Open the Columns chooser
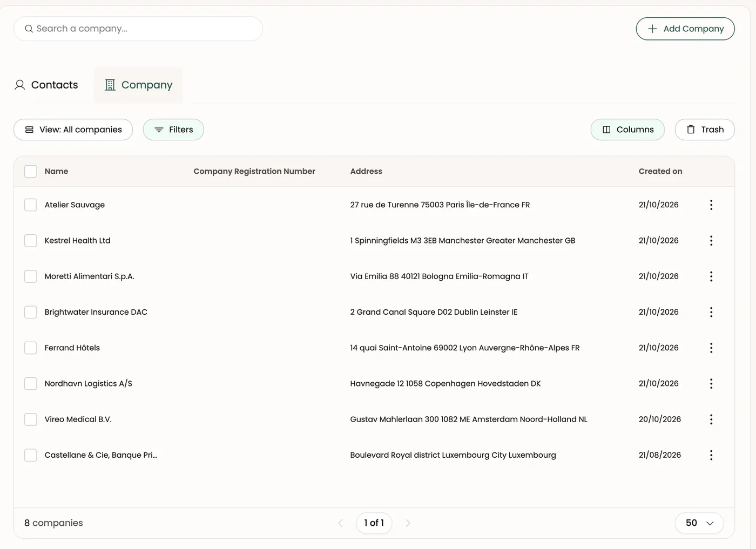 pos(627,130)
